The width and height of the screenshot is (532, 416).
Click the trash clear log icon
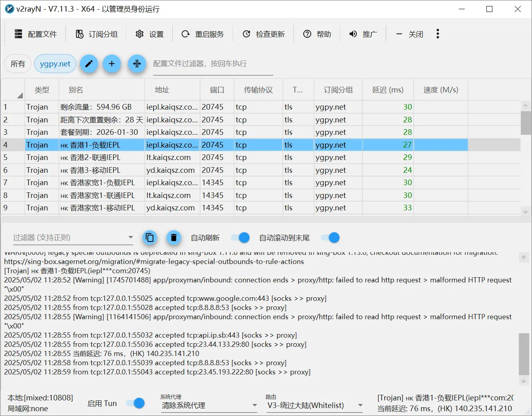pyautogui.click(x=174, y=238)
